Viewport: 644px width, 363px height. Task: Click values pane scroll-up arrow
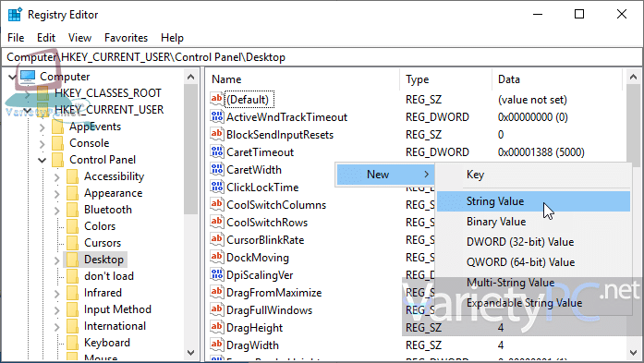[x=633, y=77]
